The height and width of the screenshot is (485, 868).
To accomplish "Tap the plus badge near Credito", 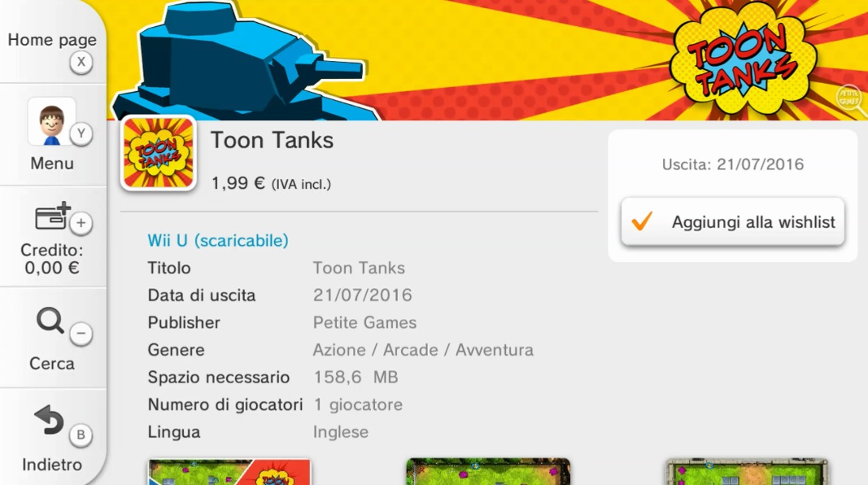I will point(81,223).
